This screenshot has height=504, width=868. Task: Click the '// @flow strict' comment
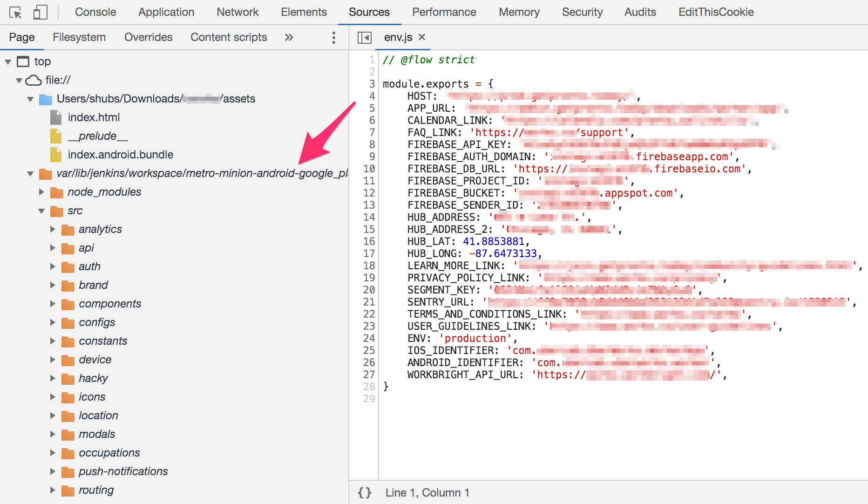click(428, 60)
